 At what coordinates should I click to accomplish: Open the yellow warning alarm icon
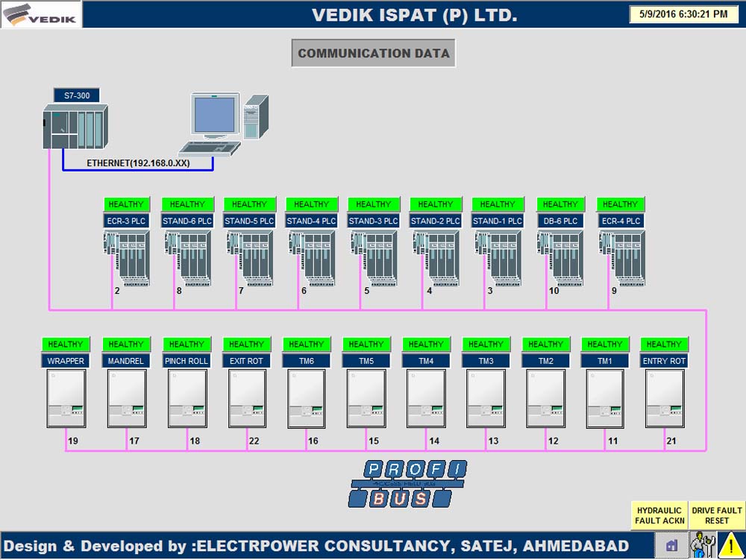click(731, 545)
